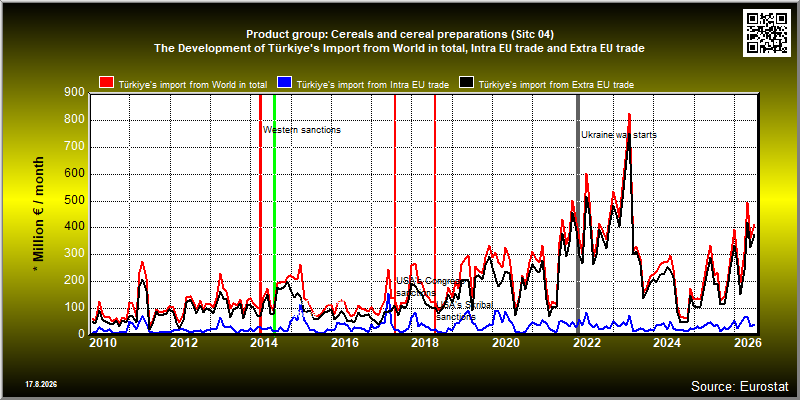Click the date stamp '17.8.2026'
Image resolution: width=800 pixels, height=400 pixels.
point(41,384)
